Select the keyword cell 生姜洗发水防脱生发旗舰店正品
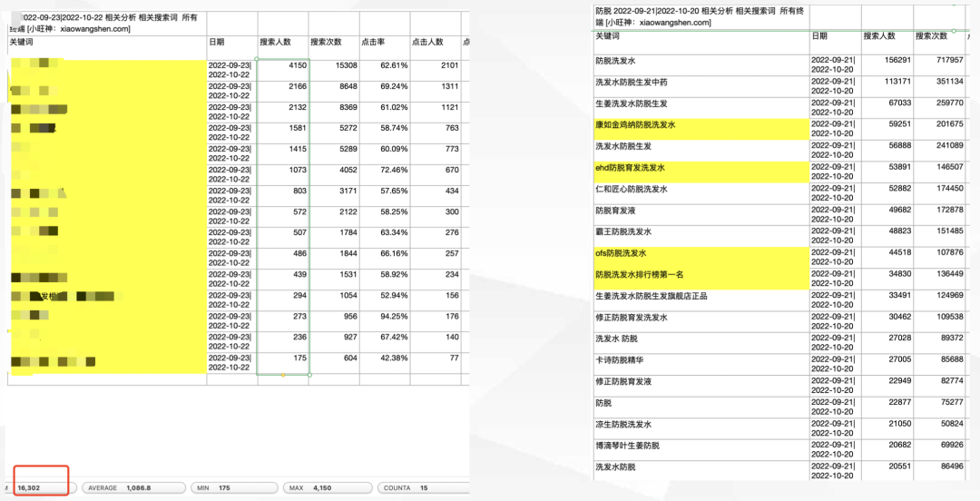This screenshot has width=980, height=501. pos(701,300)
